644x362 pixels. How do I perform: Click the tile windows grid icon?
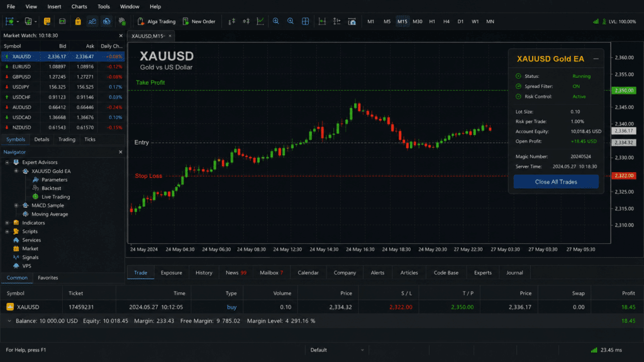point(305,21)
